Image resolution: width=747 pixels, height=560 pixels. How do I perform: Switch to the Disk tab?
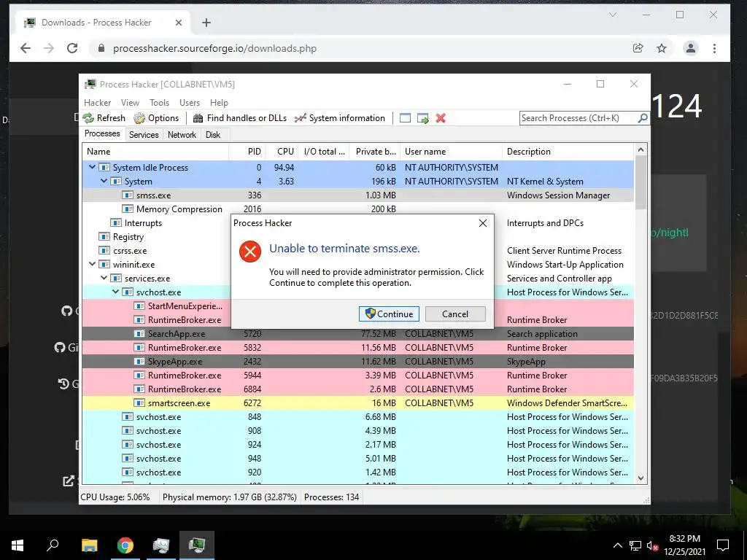pos(213,135)
